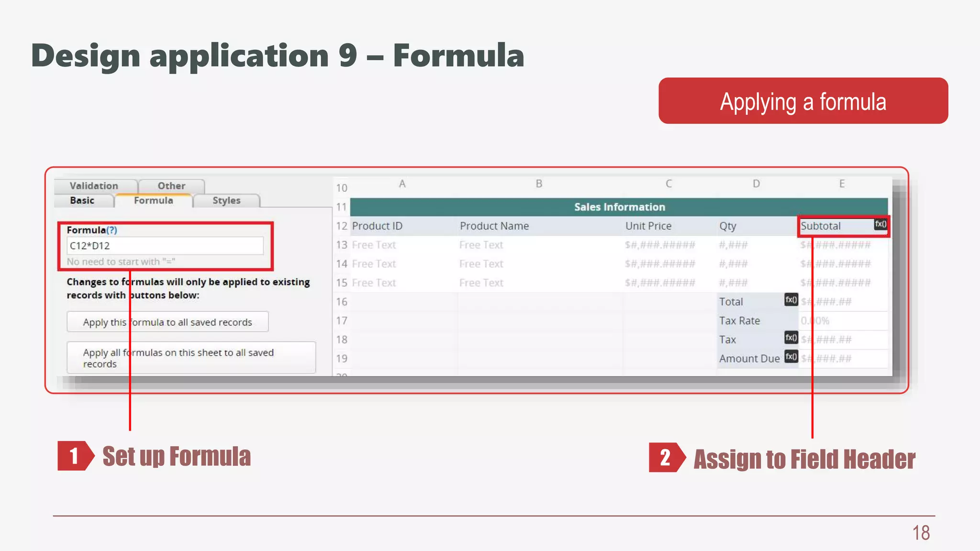Click Free Text in row 14 Product Name
This screenshot has height=551, width=980.
pos(481,264)
